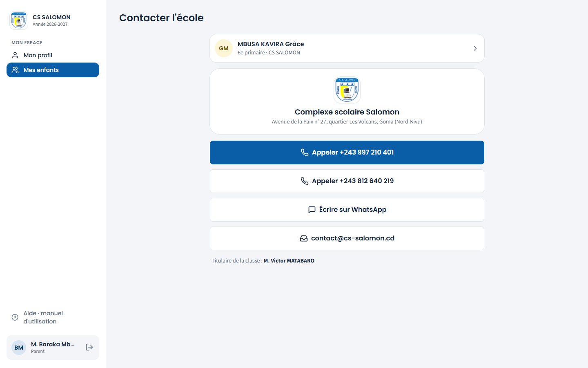Click the GM child avatar
This screenshot has width=588, height=368.
(224, 48)
